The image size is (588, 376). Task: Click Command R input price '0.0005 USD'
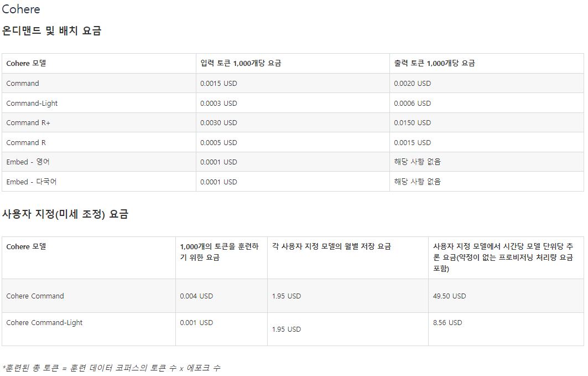point(218,143)
